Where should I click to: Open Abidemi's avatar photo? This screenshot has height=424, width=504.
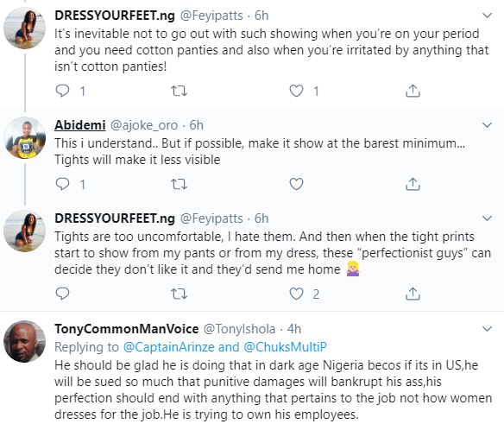click(24, 137)
